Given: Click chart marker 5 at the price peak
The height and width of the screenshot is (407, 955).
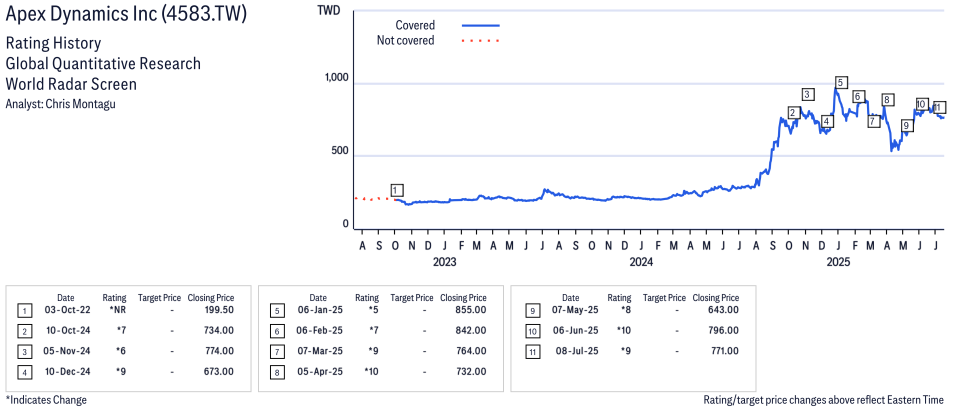Looking at the screenshot, I should (x=841, y=82).
